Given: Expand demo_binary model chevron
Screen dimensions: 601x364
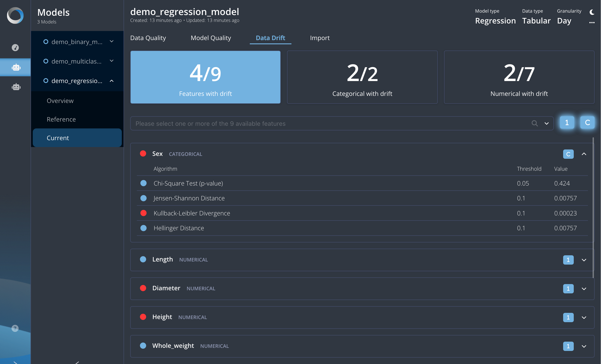Looking at the screenshot, I should tap(112, 41).
